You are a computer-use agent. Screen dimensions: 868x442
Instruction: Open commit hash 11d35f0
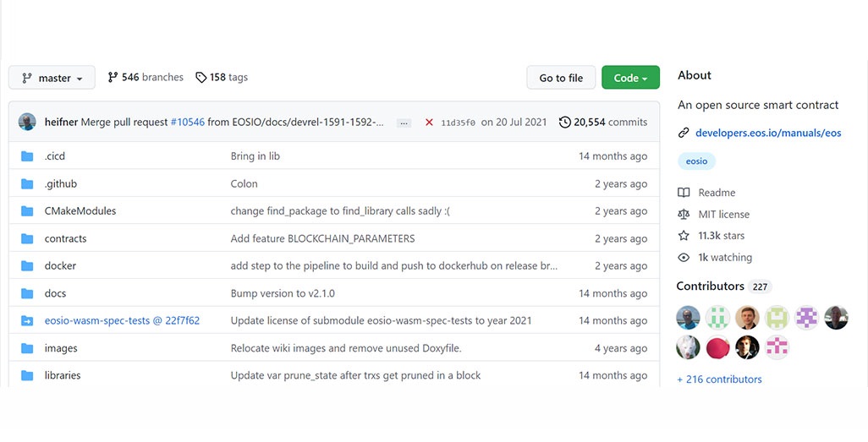tap(458, 123)
